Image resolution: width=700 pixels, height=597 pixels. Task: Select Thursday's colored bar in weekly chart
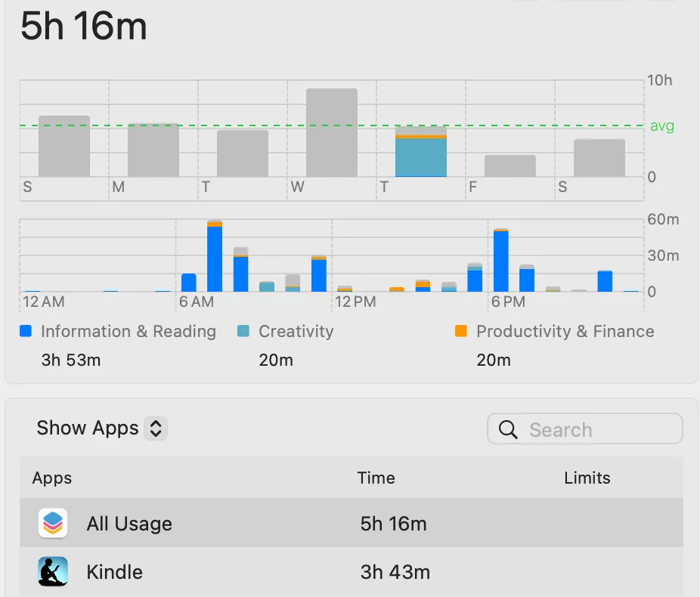[x=420, y=153]
